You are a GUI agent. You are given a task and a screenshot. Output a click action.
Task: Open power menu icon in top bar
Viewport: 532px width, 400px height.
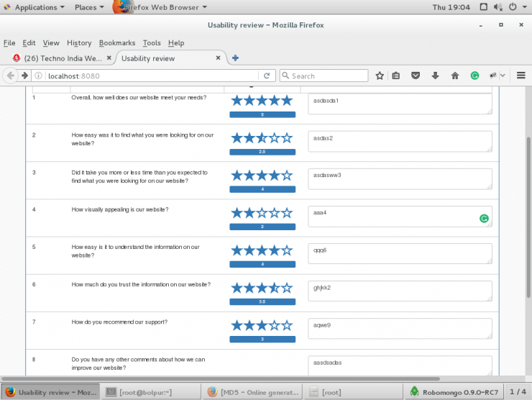coord(513,7)
